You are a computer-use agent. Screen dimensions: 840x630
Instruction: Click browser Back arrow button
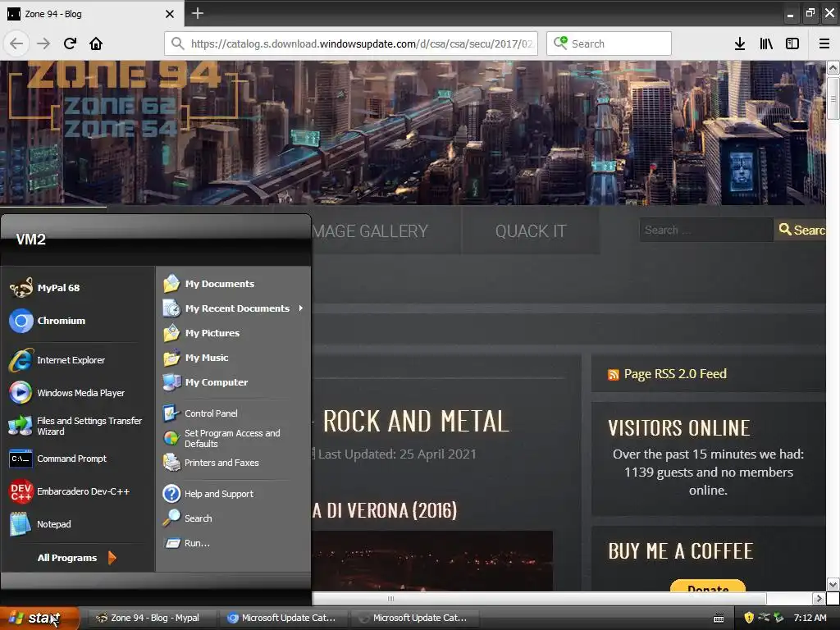[16, 43]
